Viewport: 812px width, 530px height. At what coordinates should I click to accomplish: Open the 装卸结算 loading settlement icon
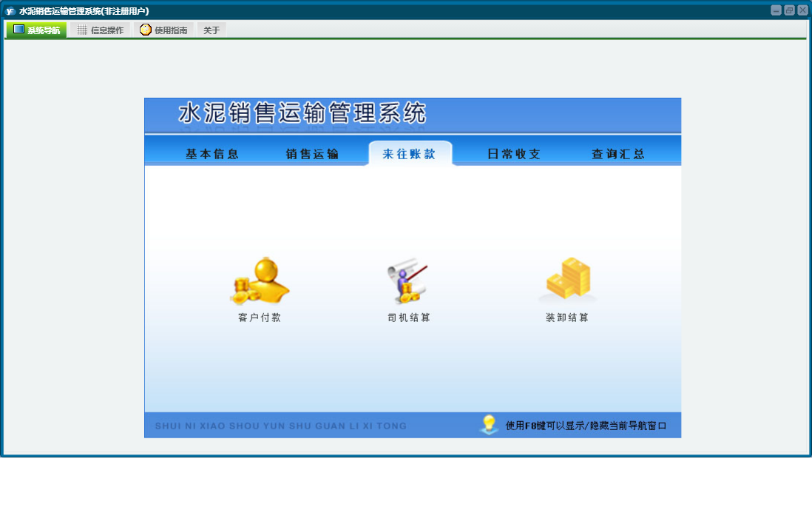coord(568,281)
